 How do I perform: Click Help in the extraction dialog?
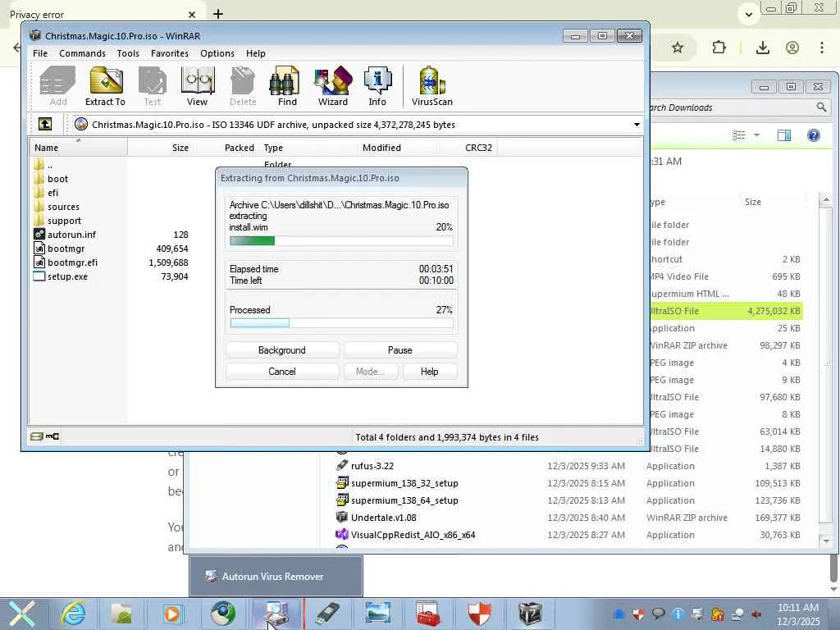(429, 372)
